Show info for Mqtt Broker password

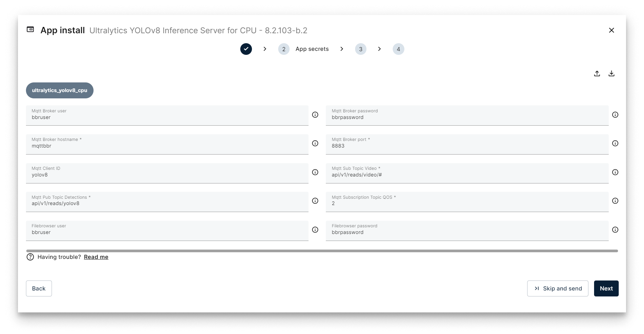(615, 115)
